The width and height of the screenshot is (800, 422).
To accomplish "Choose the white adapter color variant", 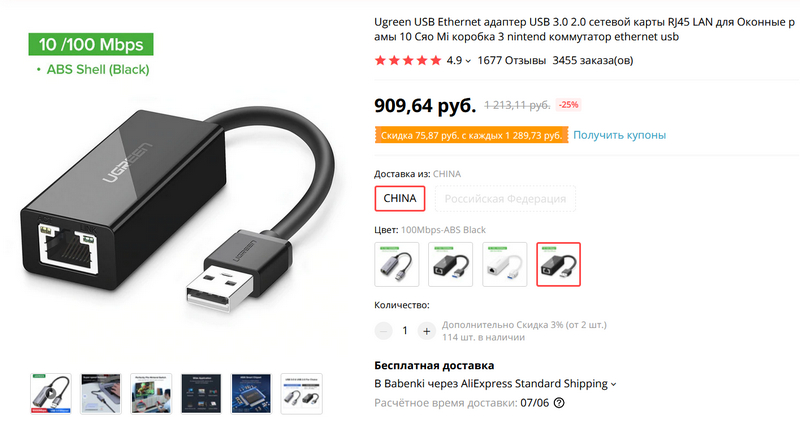I will click(505, 264).
